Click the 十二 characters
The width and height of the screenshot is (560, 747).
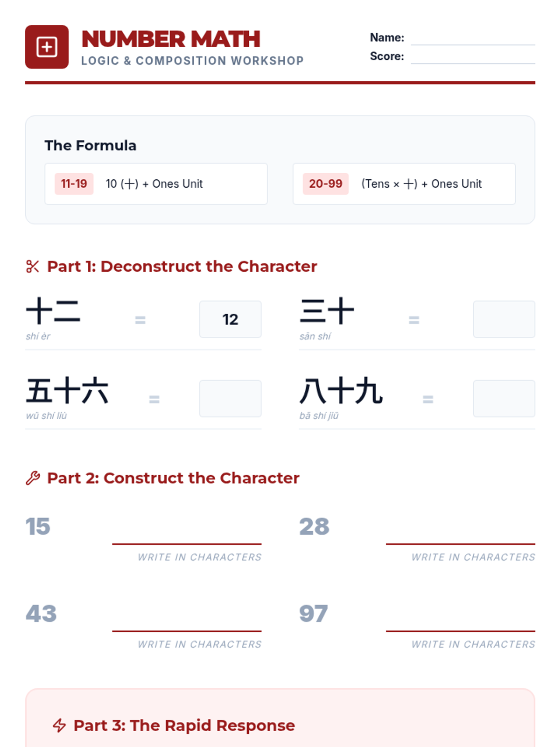[53, 311]
